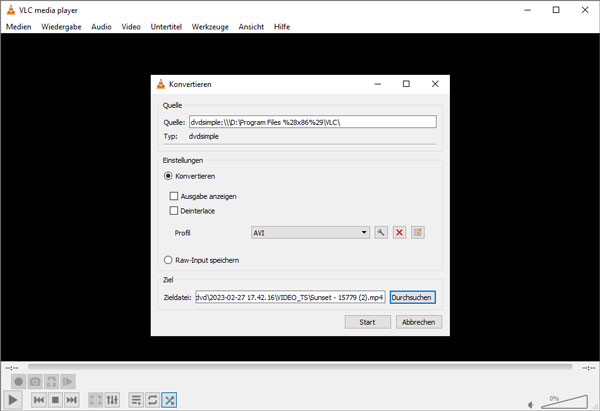Open the Medien menu

click(18, 27)
